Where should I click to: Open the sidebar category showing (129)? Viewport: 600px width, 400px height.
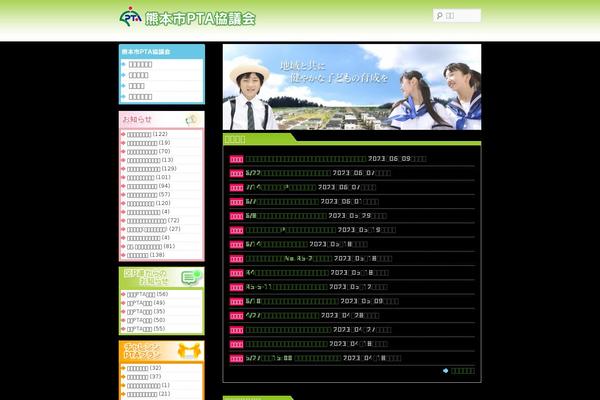152,169
